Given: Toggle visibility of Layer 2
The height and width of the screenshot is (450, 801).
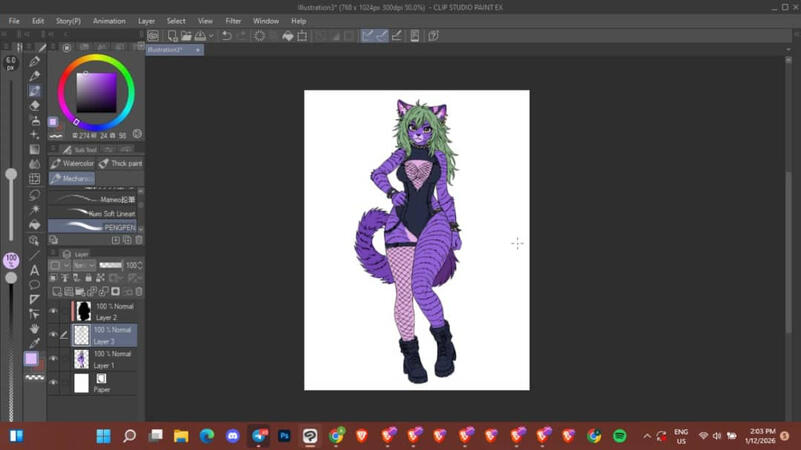Looking at the screenshot, I should [x=53, y=311].
